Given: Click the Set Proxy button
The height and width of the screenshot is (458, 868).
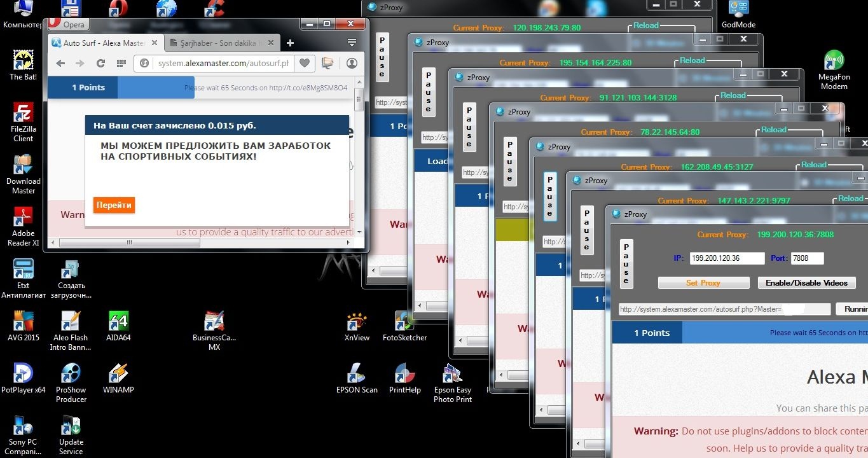Looking at the screenshot, I should 703,282.
